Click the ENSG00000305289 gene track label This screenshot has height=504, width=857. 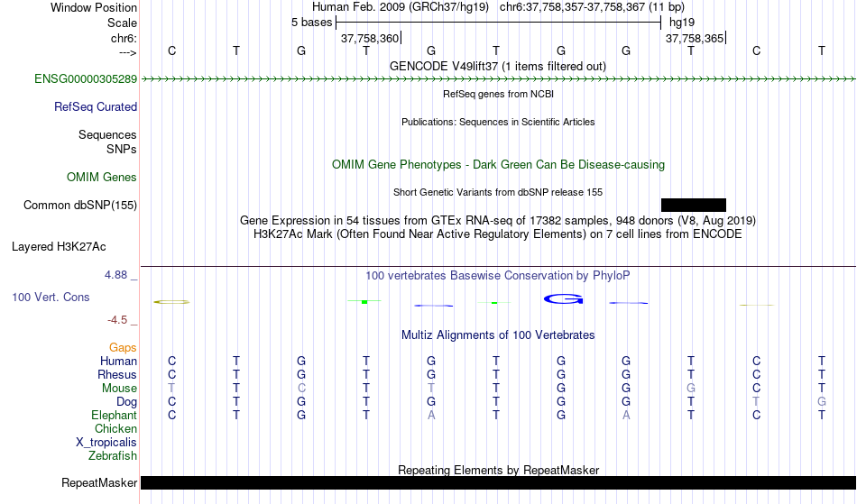pyautogui.click(x=86, y=79)
